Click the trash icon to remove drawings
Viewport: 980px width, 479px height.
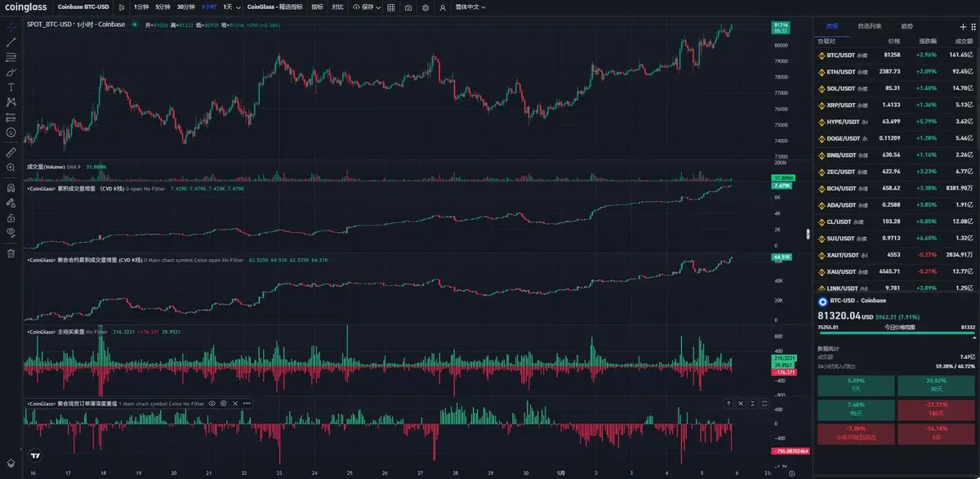11,253
